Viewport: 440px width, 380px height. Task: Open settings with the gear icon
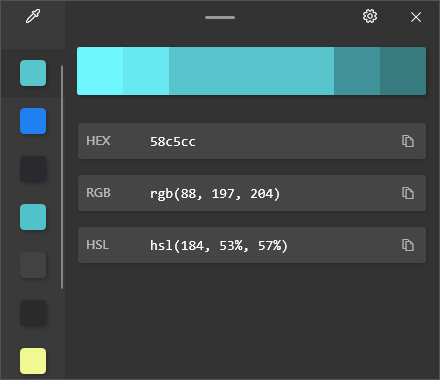(370, 16)
